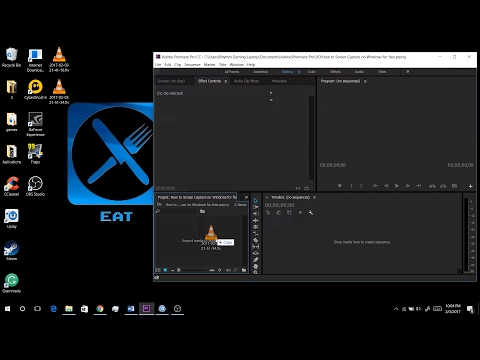Play the Program monitor

[397, 186]
